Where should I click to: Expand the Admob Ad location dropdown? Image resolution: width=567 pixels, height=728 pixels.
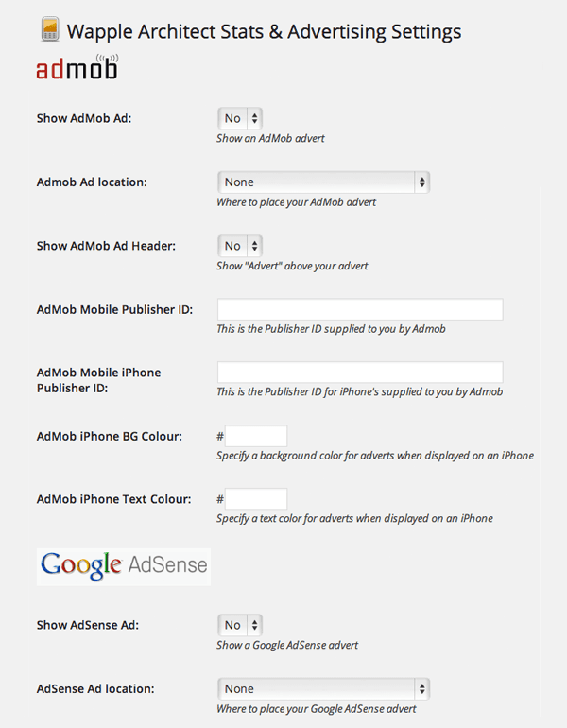(x=323, y=182)
